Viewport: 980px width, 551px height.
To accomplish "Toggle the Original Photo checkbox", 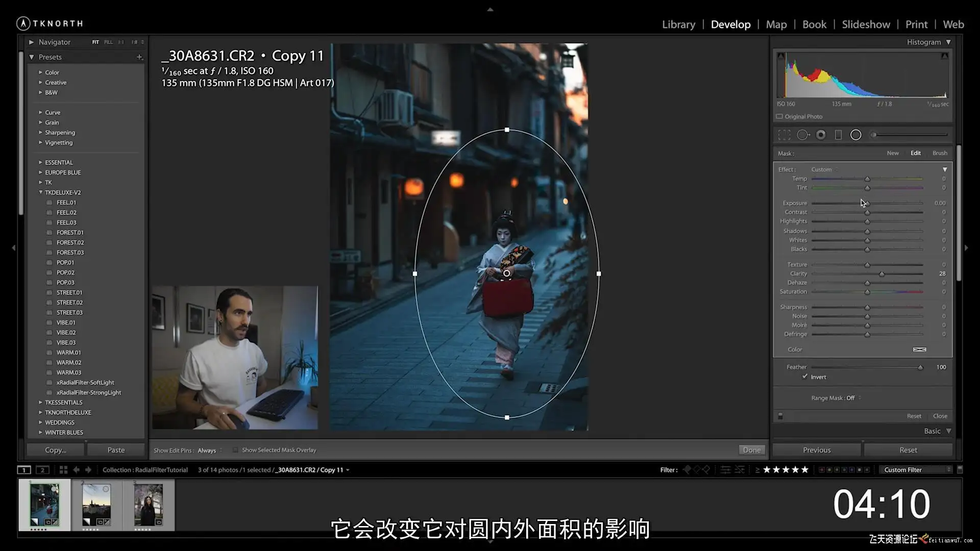I will coord(779,116).
